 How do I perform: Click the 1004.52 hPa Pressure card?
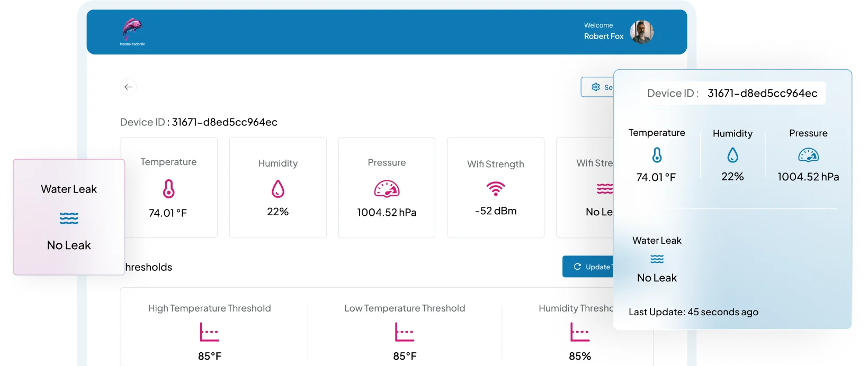pyautogui.click(x=387, y=187)
